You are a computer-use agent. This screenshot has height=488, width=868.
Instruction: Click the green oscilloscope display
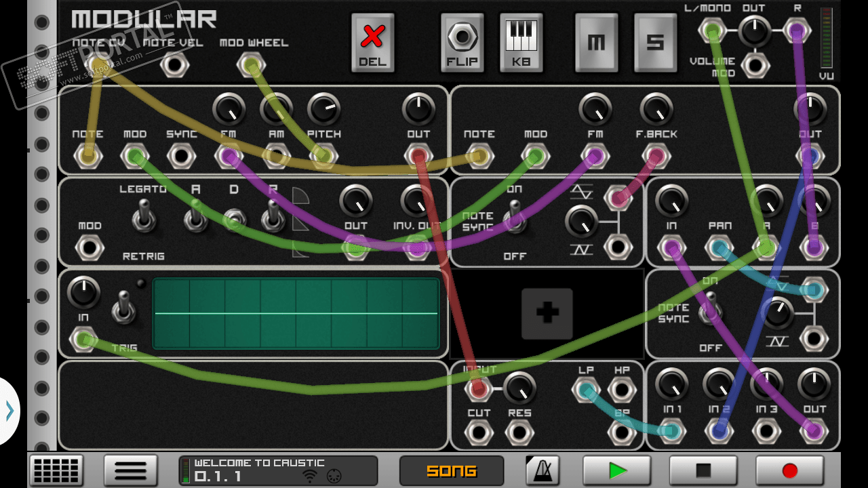(296, 313)
